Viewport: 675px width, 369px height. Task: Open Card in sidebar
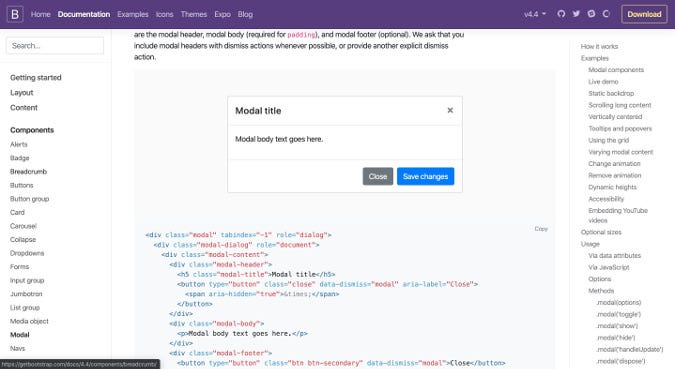point(17,212)
